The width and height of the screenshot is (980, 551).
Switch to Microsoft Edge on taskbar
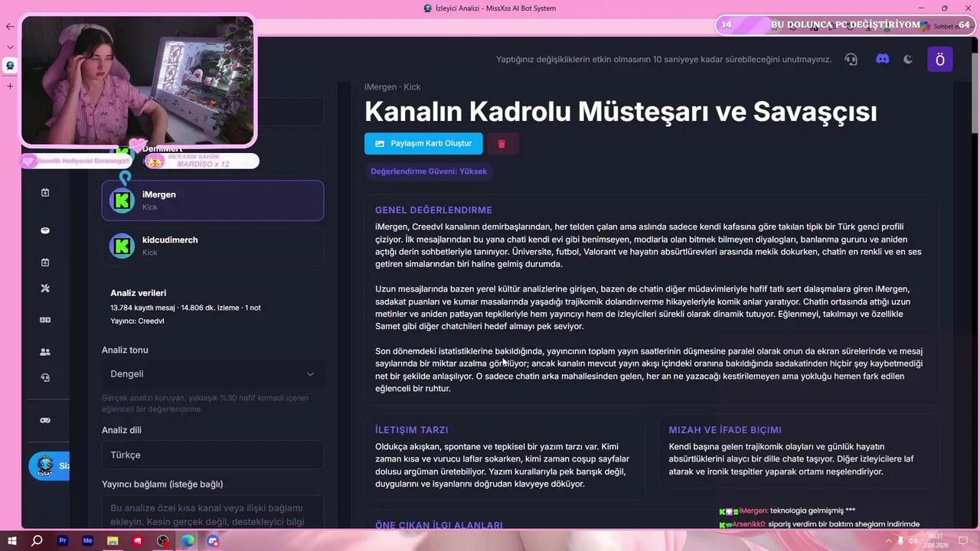pos(188,541)
